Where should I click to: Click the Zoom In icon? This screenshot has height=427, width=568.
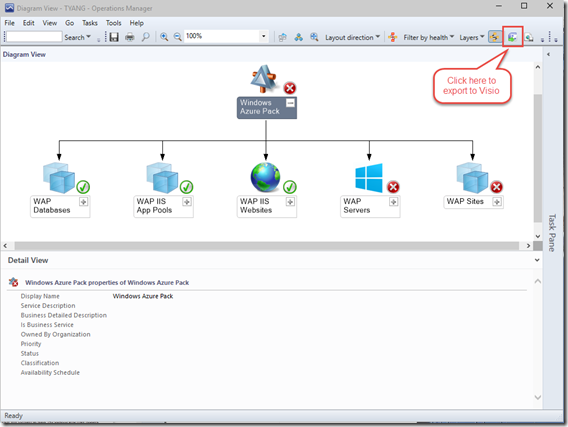[x=164, y=37]
